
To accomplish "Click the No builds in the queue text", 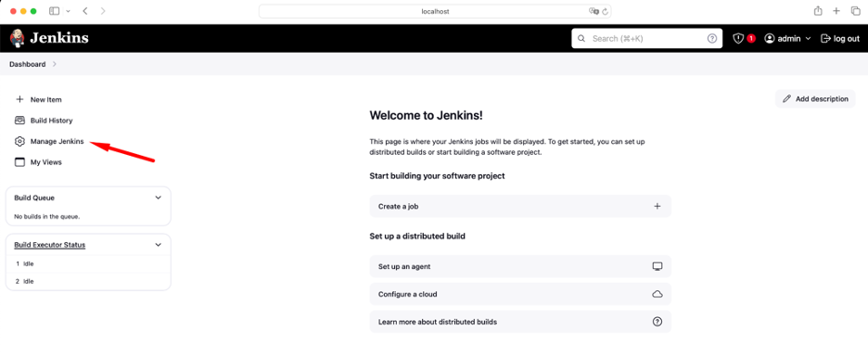I will pos(47,216).
